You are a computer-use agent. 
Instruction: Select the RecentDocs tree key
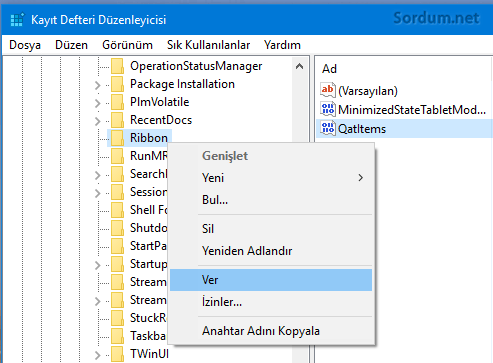pos(161,120)
